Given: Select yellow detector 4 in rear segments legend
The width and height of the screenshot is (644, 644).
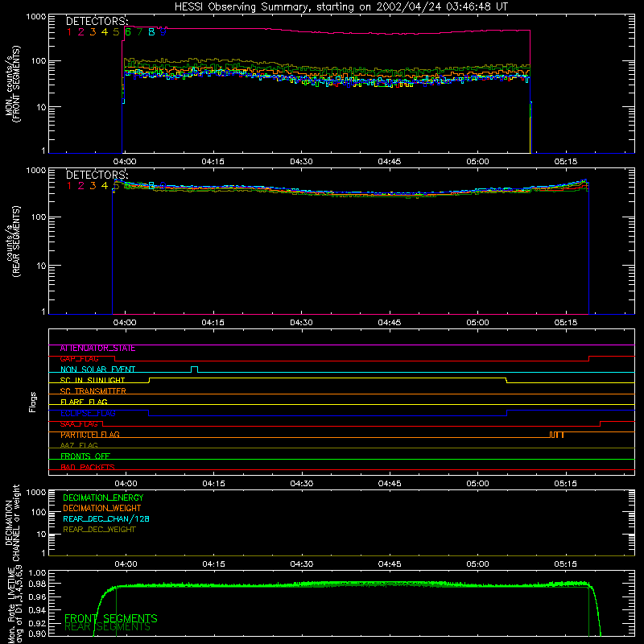Looking at the screenshot, I should [105, 186].
